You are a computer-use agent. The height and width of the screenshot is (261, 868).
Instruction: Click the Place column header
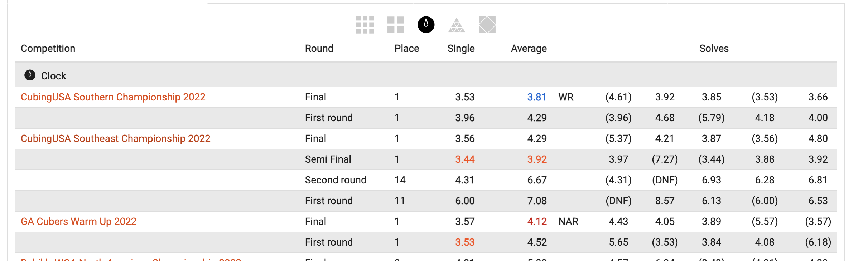click(x=407, y=48)
